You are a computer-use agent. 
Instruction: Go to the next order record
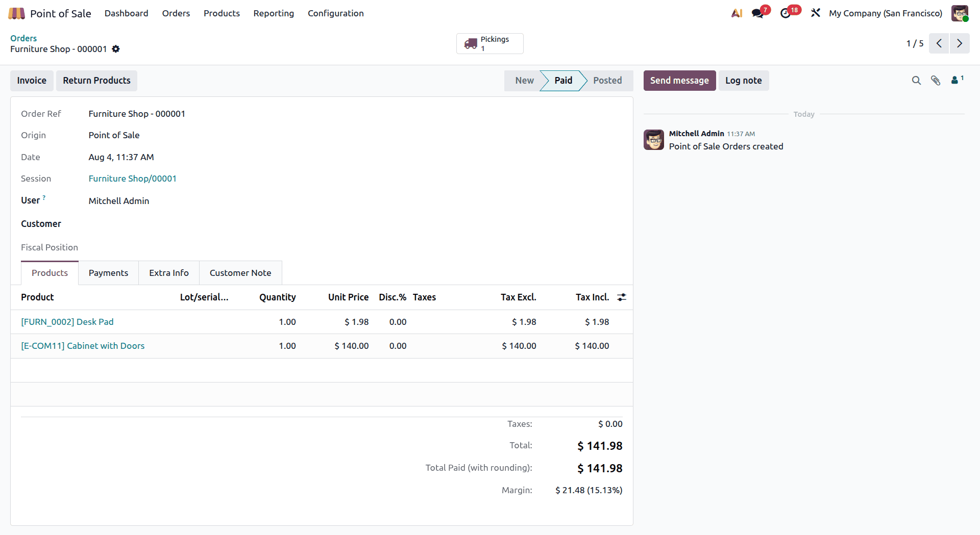click(x=960, y=43)
